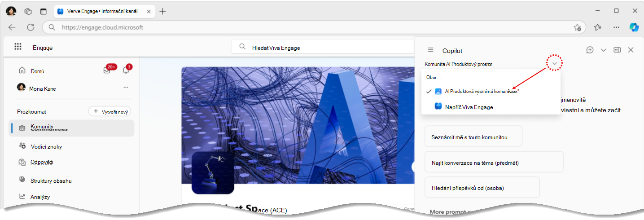This screenshot has width=644, height=220.
Task: Open the scope dropdown chevron
Action: (555, 64)
